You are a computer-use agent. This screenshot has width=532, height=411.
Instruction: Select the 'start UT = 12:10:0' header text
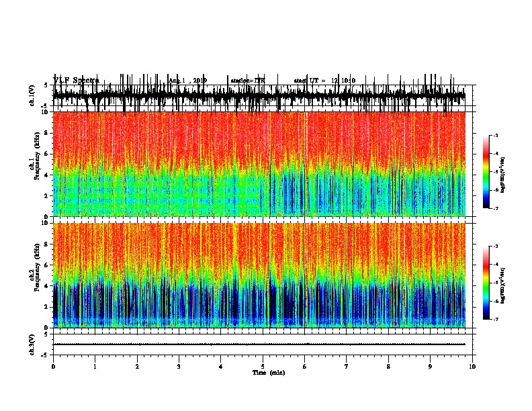point(324,81)
